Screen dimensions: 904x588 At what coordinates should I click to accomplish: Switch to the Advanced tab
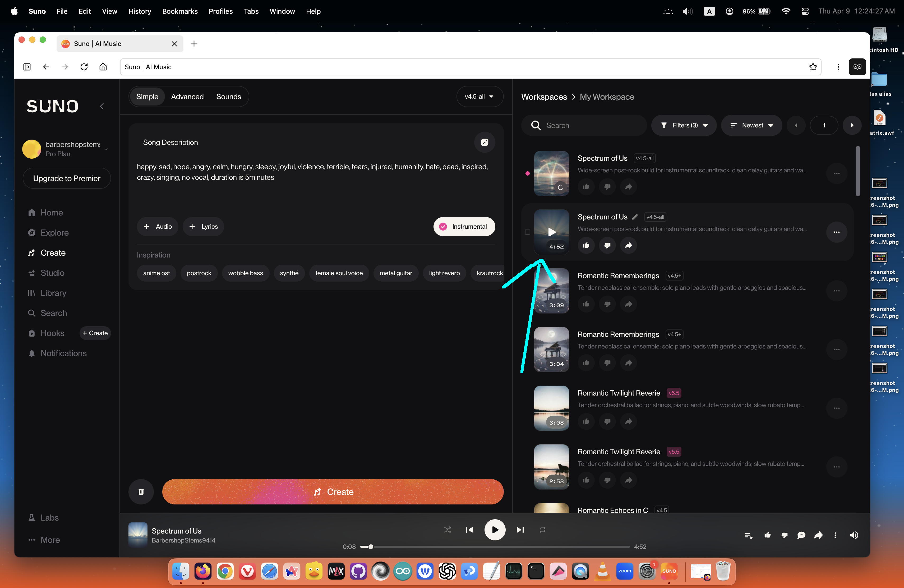(187, 97)
